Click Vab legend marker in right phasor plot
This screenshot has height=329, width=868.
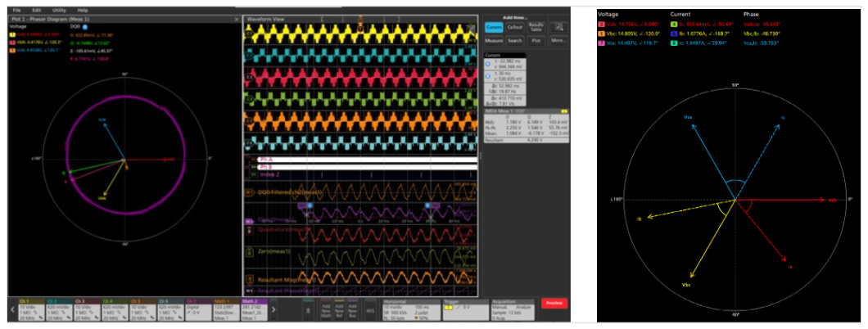click(x=601, y=24)
